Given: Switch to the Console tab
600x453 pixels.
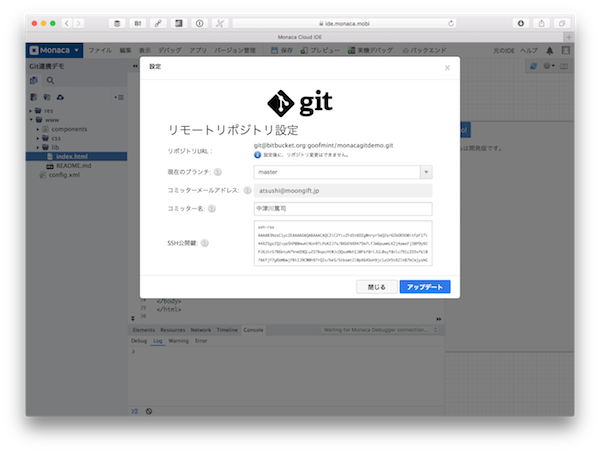Looking at the screenshot, I should [253, 330].
